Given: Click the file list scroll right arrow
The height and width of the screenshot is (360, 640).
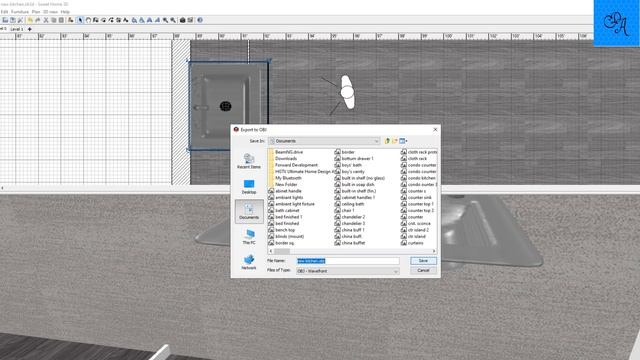Looking at the screenshot, I should click(x=434, y=251).
